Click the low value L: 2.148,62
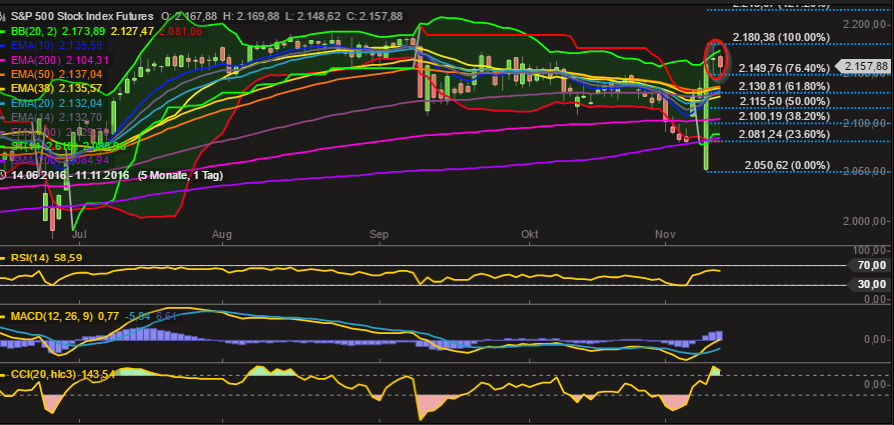The width and height of the screenshot is (894, 425). tap(313, 17)
